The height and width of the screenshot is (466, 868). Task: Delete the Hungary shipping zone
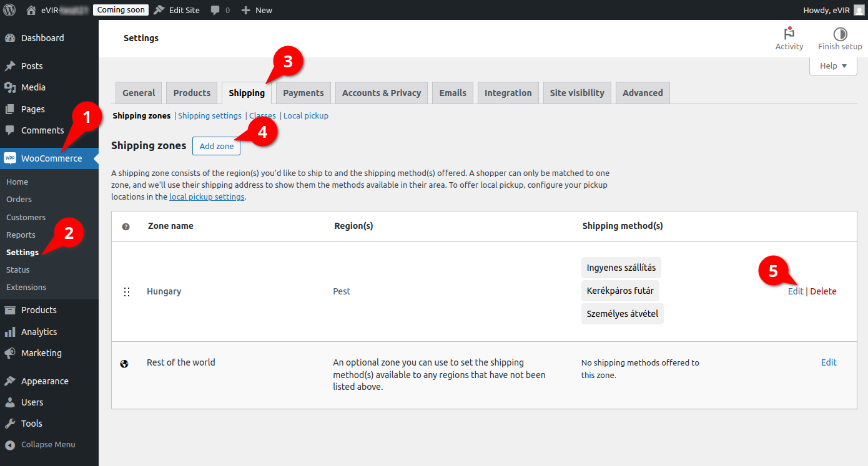(x=823, y=291)
